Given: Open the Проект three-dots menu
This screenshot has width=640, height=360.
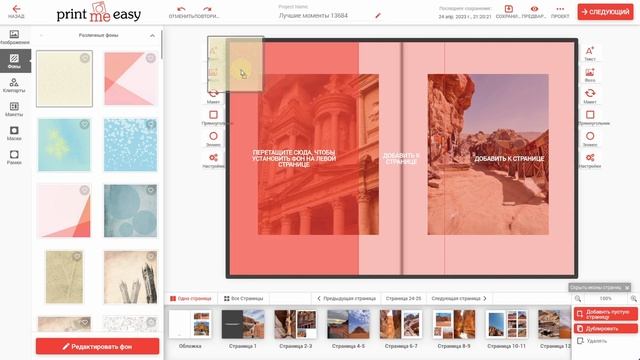Looking at the screenshot, I should click(x=560, y=11).
